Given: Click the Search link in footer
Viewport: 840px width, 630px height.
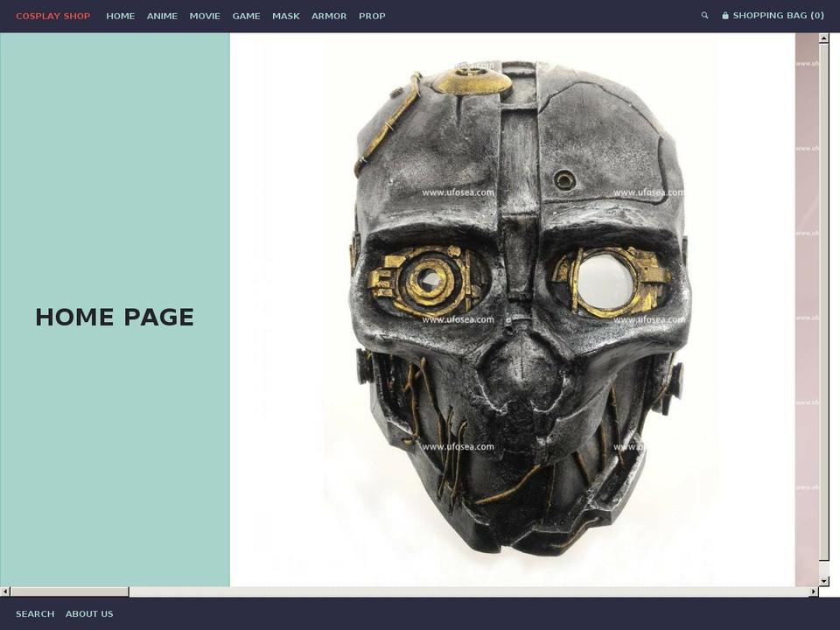Looking at the screenshot, I should point(35,614).
